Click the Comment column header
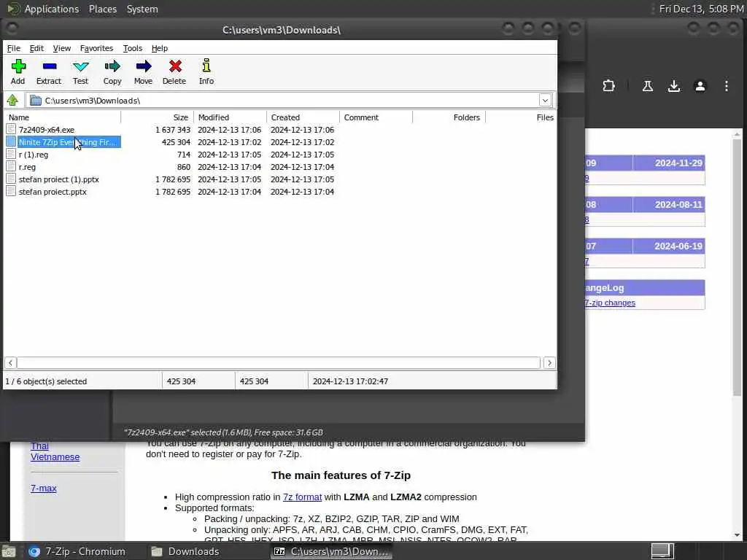747x560 pixels. pos(376,117)
